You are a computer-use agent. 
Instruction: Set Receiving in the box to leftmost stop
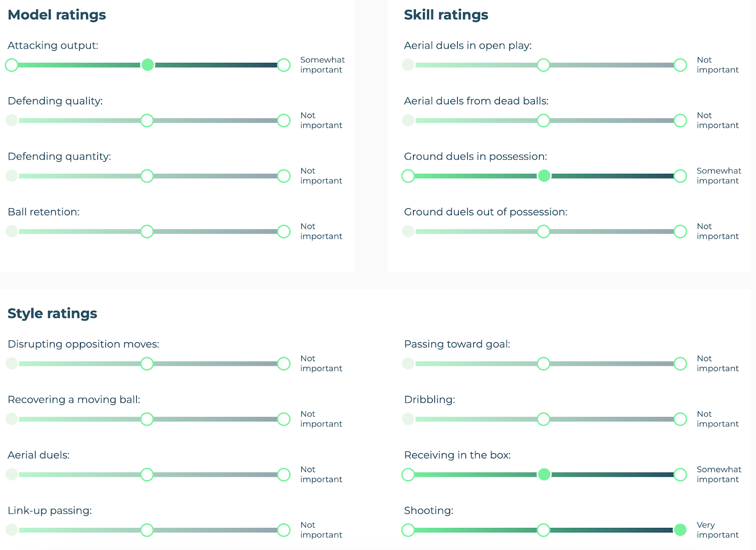pos(408,474)
